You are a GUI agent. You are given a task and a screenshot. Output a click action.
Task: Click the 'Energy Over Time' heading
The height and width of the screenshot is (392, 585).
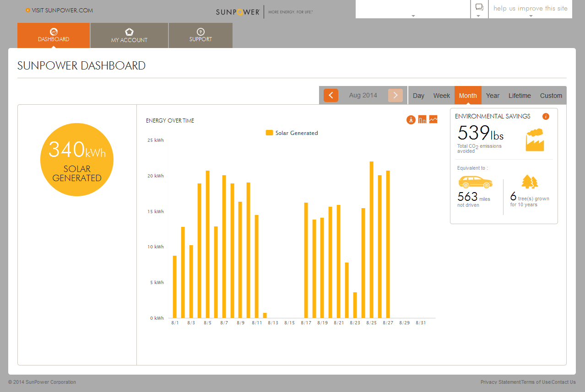[x=170, y=121]
